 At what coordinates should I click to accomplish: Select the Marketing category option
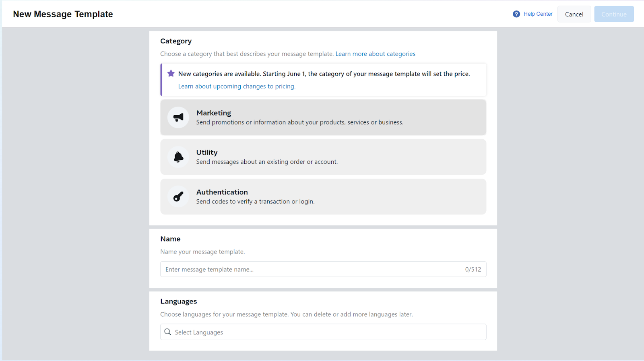pos(323,118)
